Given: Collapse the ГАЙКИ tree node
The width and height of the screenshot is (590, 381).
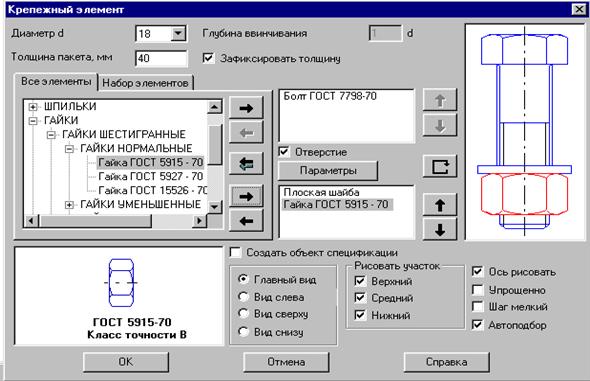Looking at the screenshot, I should (33, 121).
